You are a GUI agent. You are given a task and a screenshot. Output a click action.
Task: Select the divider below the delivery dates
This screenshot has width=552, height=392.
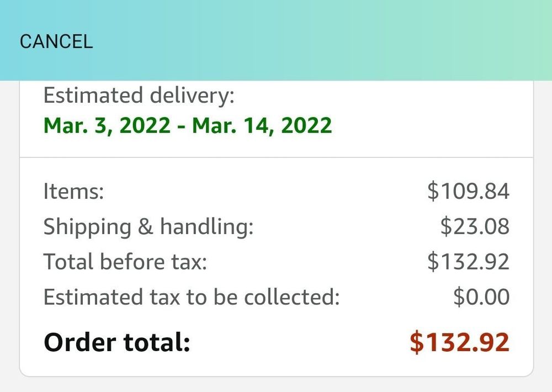[276, 156]
